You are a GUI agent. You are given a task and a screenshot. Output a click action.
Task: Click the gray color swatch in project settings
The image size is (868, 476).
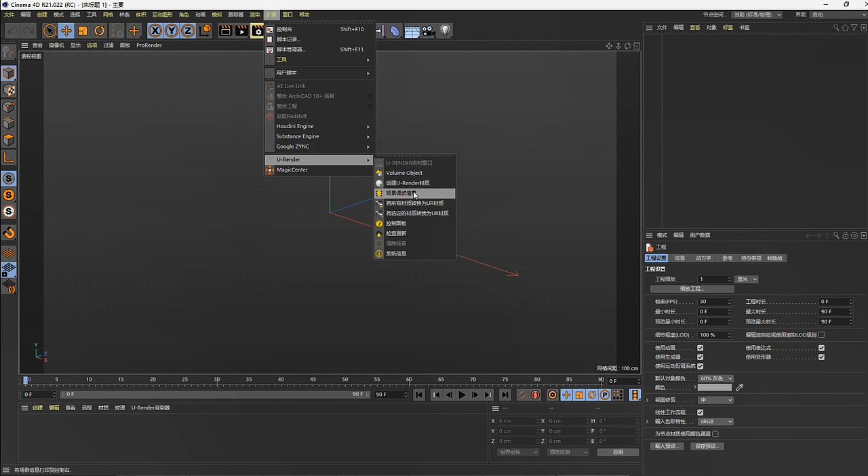(x=715, y=387)
